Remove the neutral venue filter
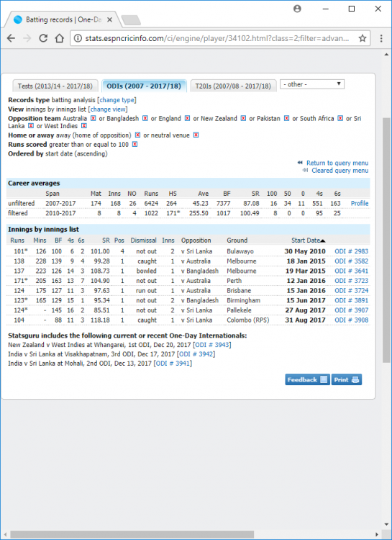Image resolution: width=392 pixels, height=540 pixels. (196, 135)
